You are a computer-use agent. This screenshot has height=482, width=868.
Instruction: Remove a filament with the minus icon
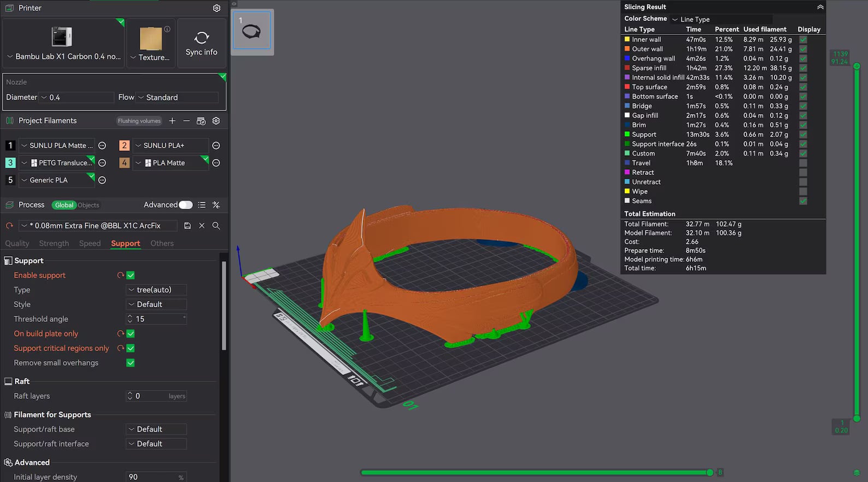coord(186,121)
